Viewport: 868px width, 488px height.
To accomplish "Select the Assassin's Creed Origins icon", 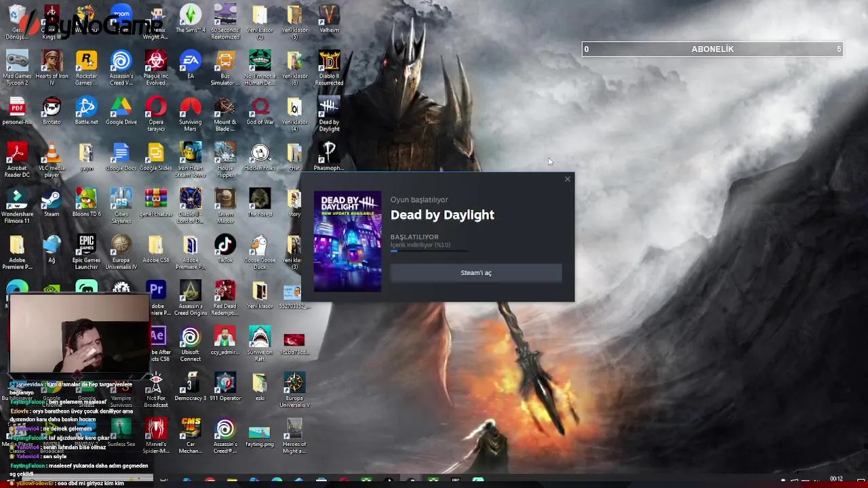I will point(191,299).
